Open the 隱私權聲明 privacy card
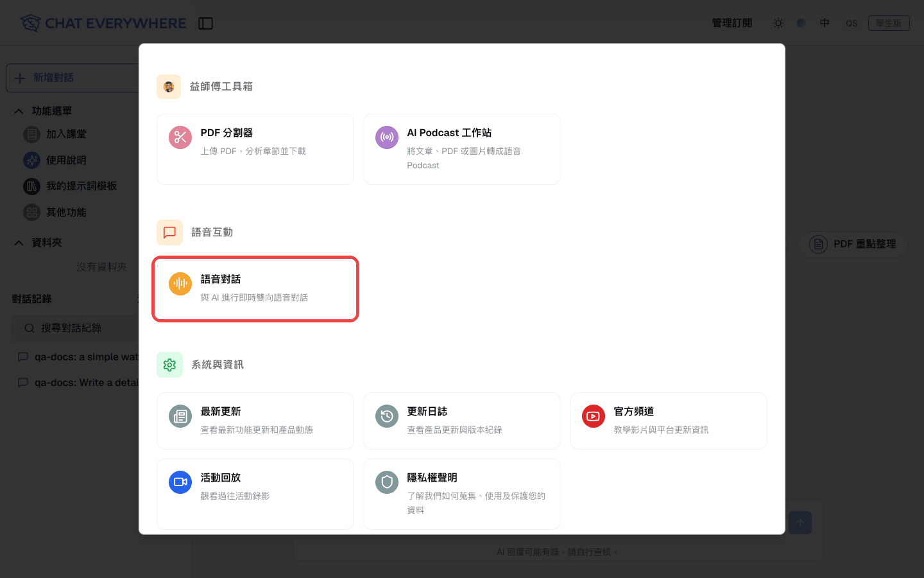Screen dimensions: 924x578 click(462, 494)
